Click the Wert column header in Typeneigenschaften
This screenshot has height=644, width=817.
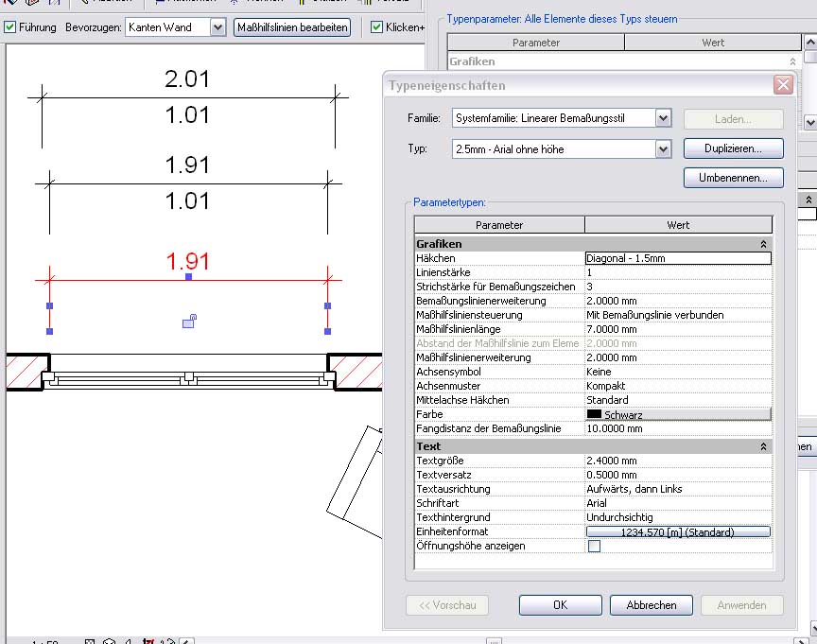click(678, 225)
